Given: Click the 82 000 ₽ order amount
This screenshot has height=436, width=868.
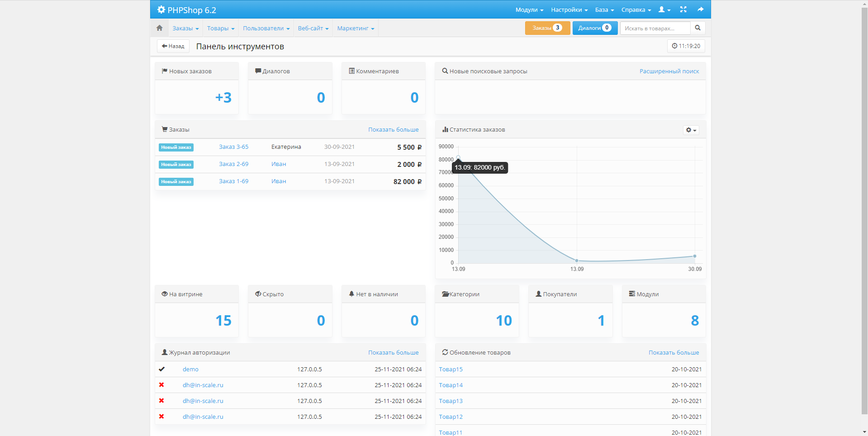Looking at the screenshot, I should (x=407, y=181).
